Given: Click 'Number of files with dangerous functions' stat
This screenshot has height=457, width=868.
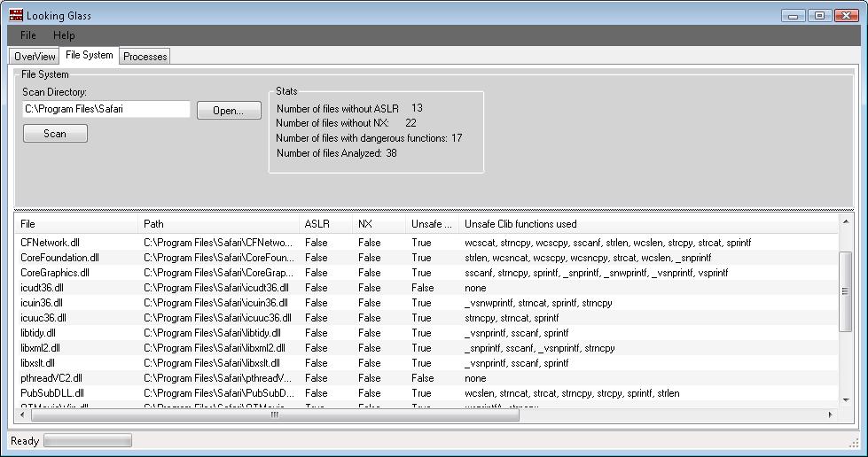Looking at the screenshot, I should pos(369,138).
